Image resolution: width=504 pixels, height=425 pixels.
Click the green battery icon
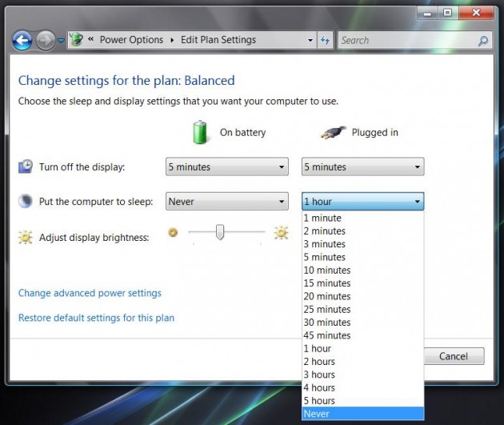click(200, 132)
